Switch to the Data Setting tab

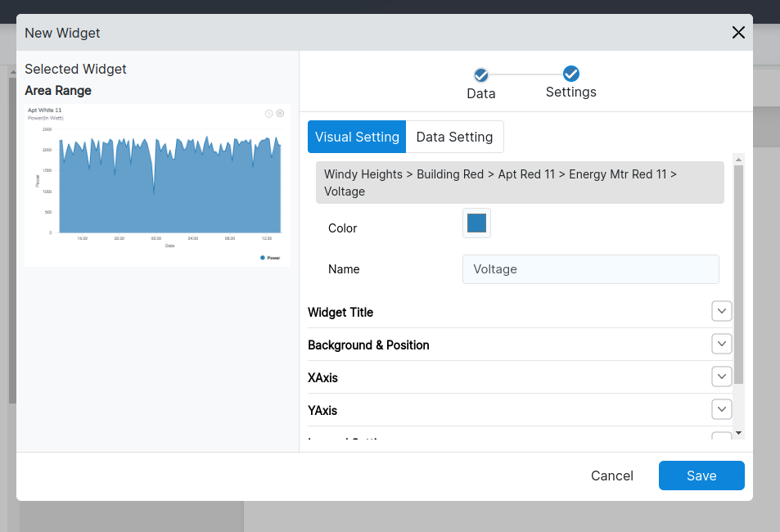[x=454, y=137]
